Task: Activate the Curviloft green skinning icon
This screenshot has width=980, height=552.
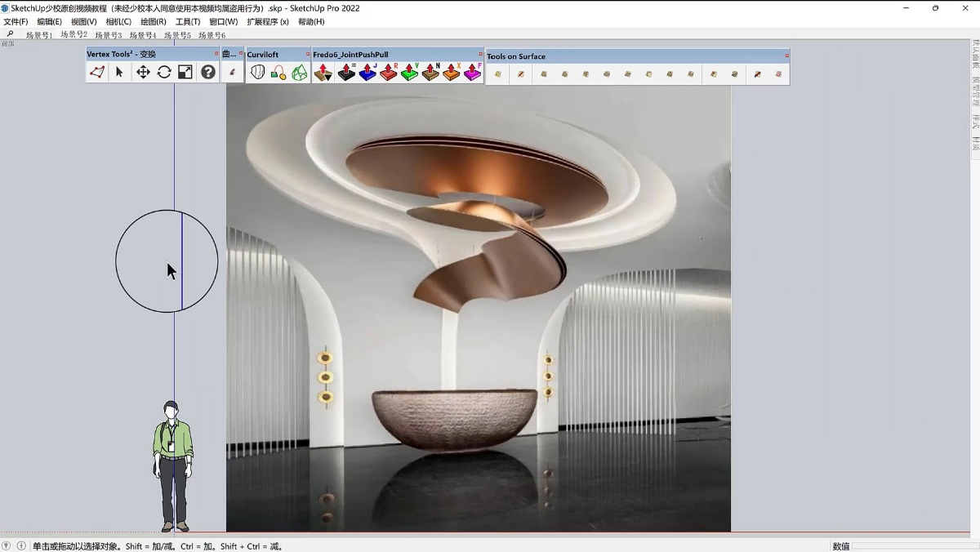Action: (x=300, y=73)
